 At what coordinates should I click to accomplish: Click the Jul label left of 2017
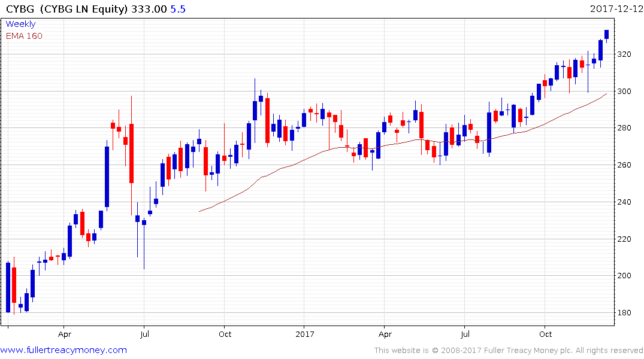[144, 334]
